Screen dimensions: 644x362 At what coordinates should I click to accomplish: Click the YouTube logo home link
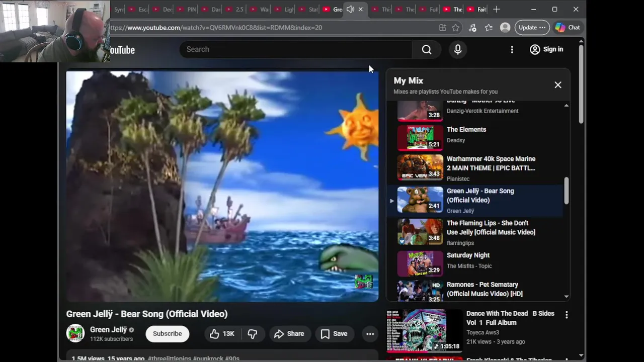point(122,50)
